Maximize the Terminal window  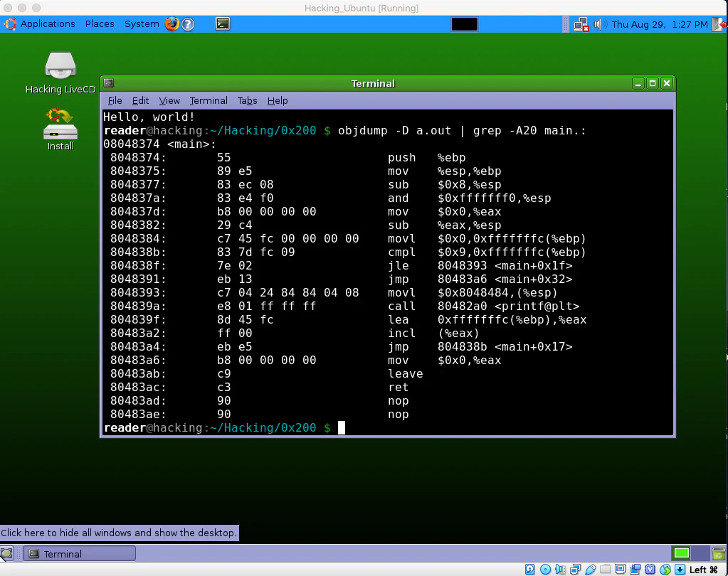point(653,83)
